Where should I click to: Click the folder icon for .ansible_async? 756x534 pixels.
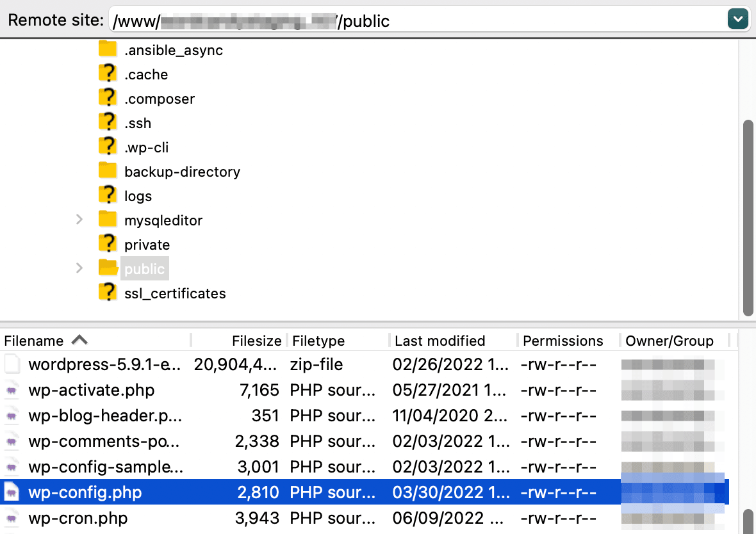coord(107,49)
